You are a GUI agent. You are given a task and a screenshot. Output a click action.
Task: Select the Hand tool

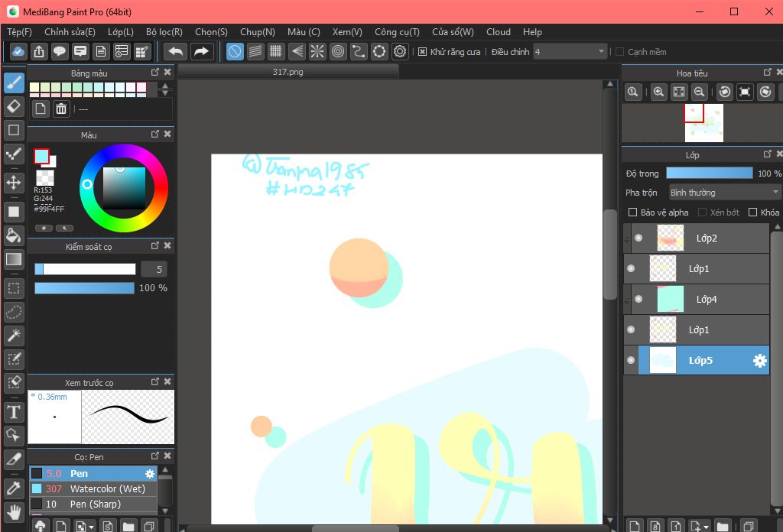tap(14, 511)
